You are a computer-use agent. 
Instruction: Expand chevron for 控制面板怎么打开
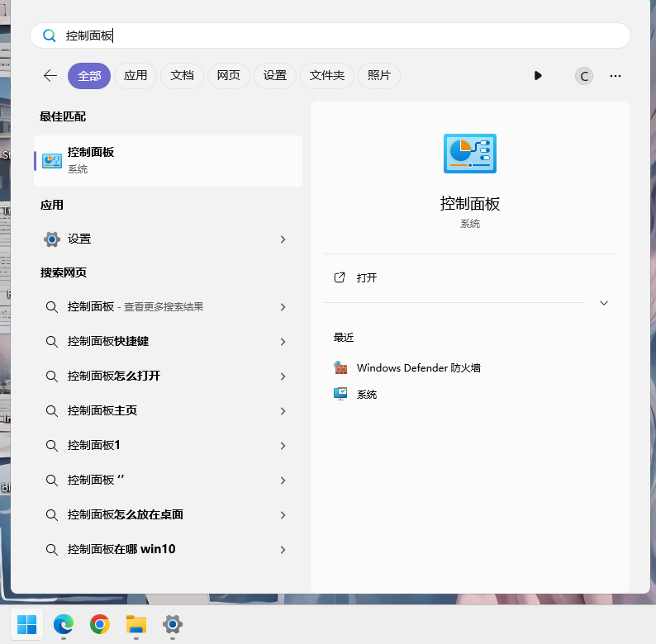tap(283, 376)
